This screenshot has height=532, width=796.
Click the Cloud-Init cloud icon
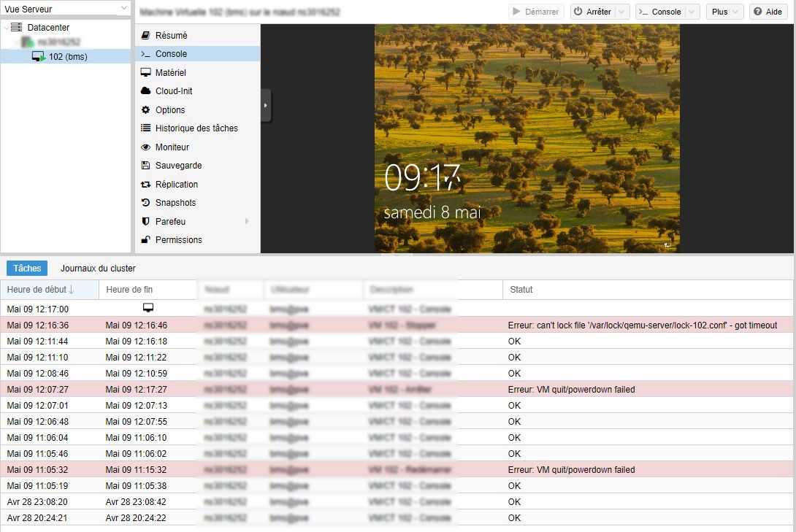(145, 91)
